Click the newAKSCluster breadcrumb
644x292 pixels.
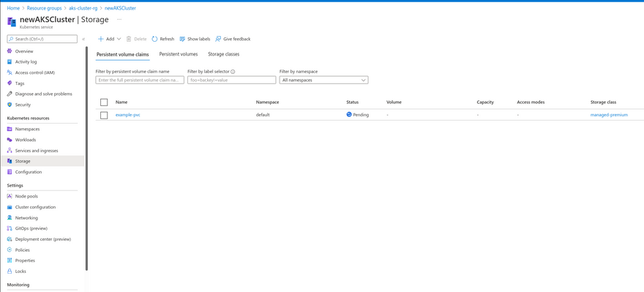[x=120, y=8]
